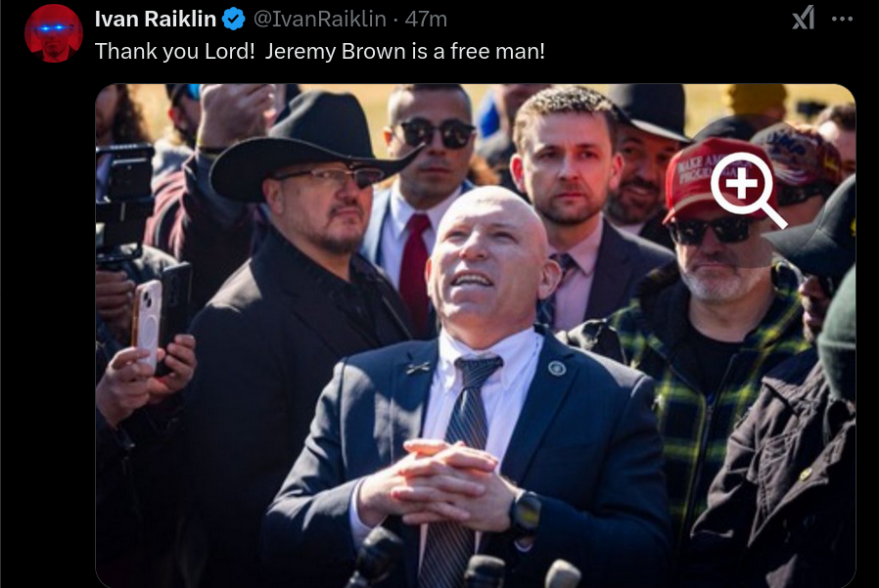879x588 pixels.
Task: Visit the @IvanRaiklin handle link
Action: click(x=319, y=19)
